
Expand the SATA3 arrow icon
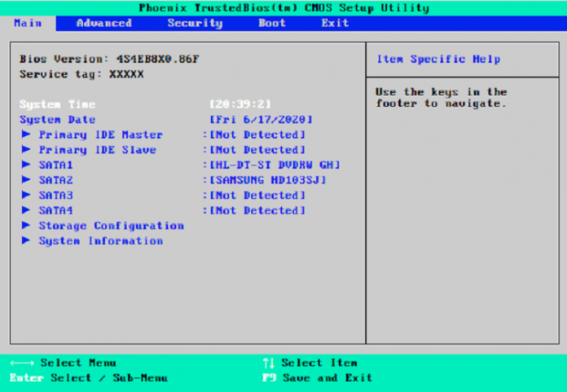pyautogui.click(x=27, y=196)
